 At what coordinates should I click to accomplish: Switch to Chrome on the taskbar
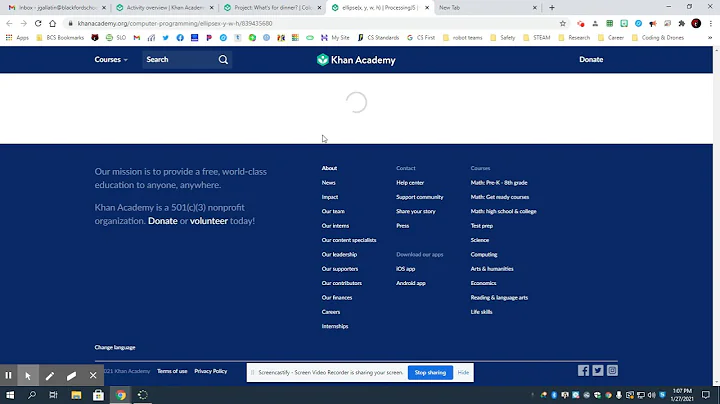click(120, 395)
